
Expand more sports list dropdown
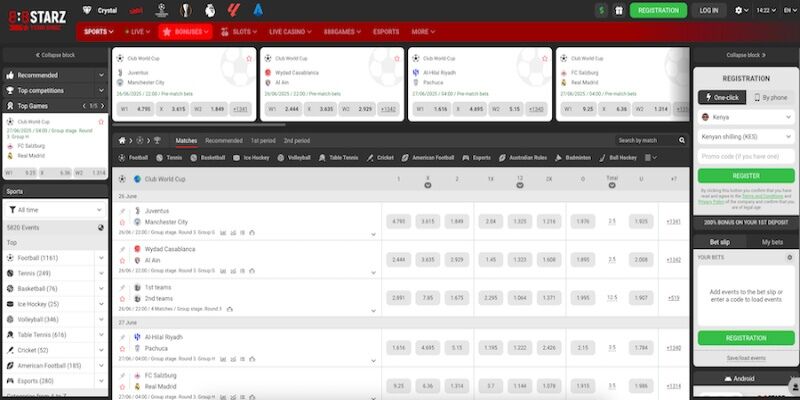(x=651, y=158)
